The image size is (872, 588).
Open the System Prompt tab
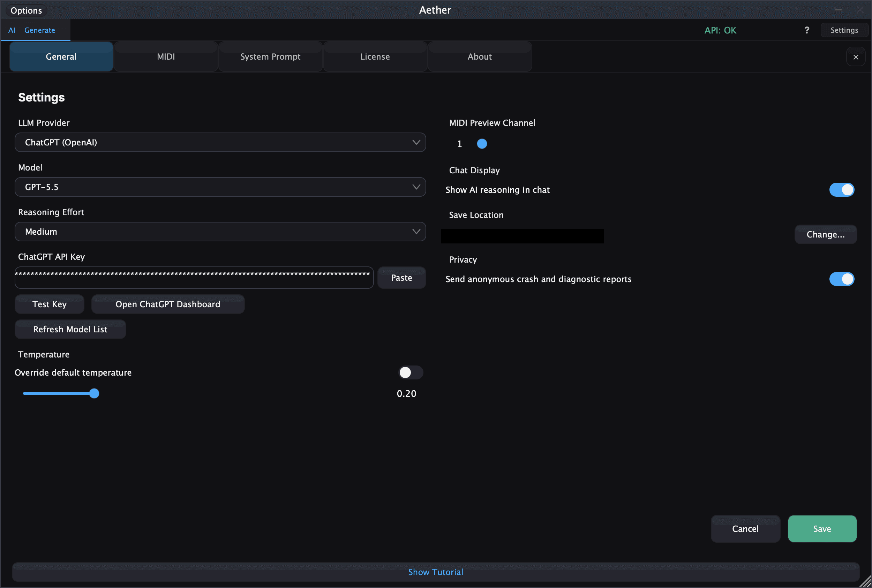[x=270, y=56]
